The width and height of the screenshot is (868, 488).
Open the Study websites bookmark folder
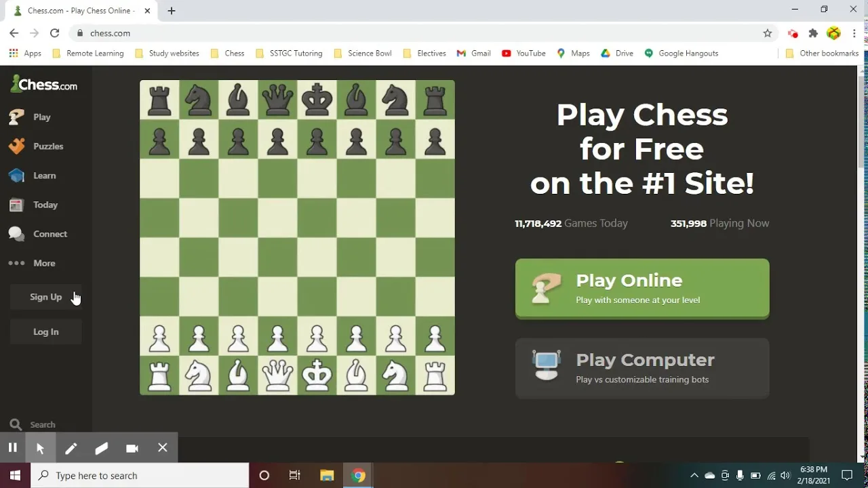coord(167,53)
